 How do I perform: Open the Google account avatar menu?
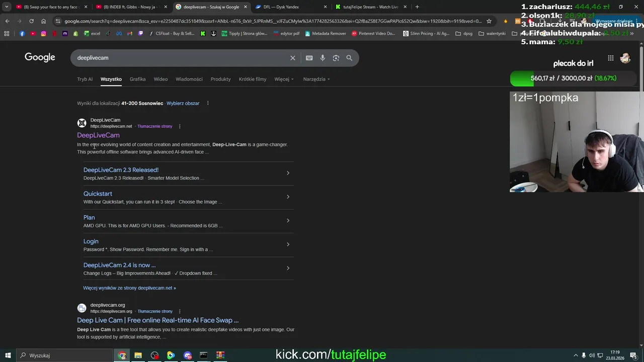[625, 58]
